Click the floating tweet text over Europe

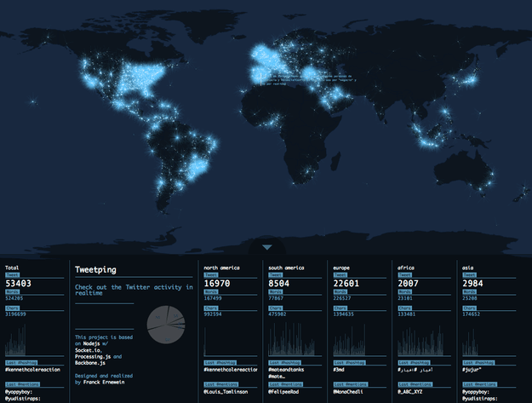[x=308, y=80]
